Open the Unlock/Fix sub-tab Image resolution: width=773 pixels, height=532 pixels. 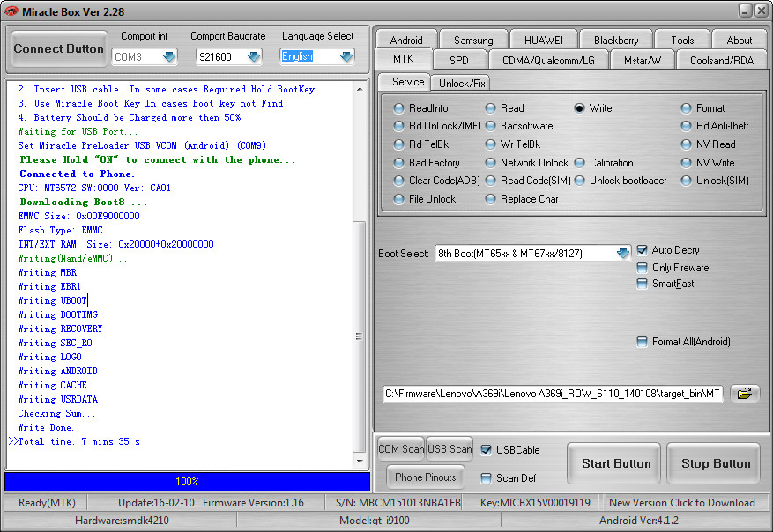point(461,83)
